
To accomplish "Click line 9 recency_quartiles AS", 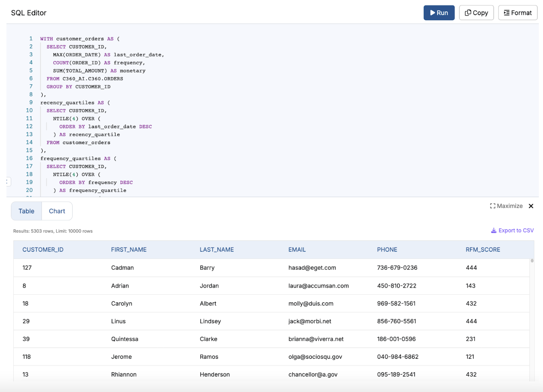I will coord(75,103).
